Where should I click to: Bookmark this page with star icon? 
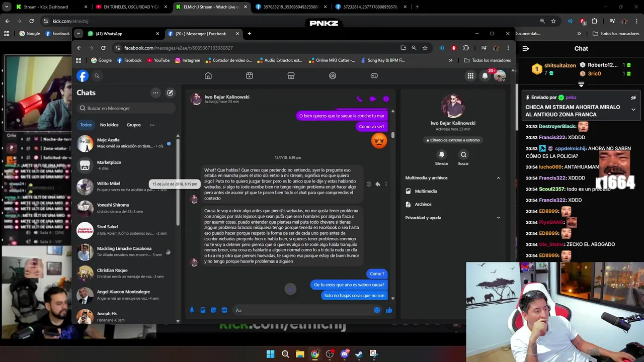(x=425, y=48)
